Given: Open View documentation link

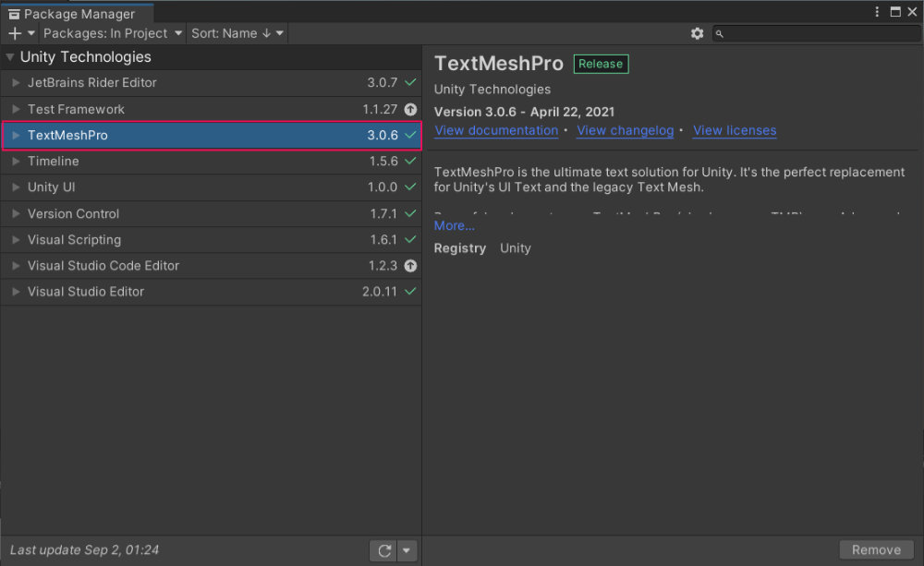Looking at the screenshot, I should [x=496, y=131].
